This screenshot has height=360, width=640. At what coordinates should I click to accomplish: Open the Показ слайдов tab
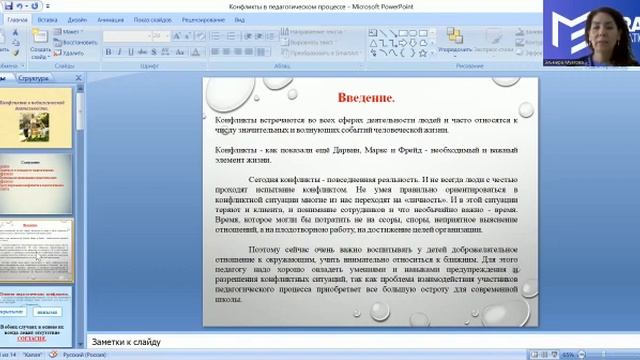tap(153, 20)
